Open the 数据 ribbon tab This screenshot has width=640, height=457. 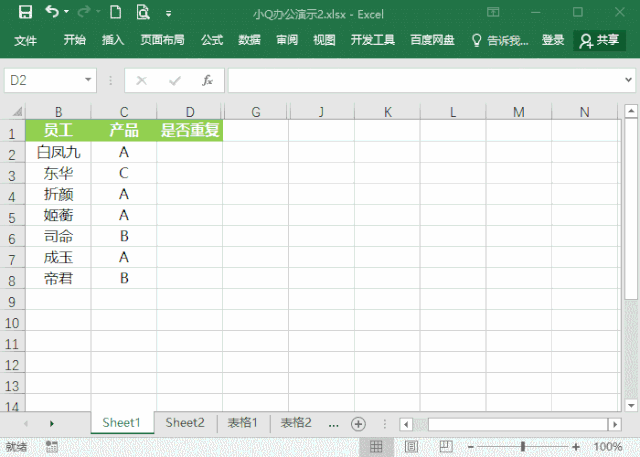pos(249,40)
